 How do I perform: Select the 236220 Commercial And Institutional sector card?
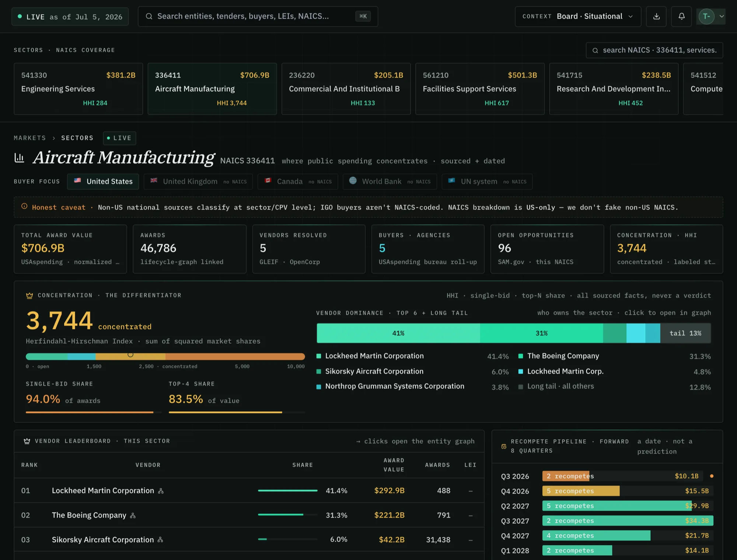click(346, 89)
